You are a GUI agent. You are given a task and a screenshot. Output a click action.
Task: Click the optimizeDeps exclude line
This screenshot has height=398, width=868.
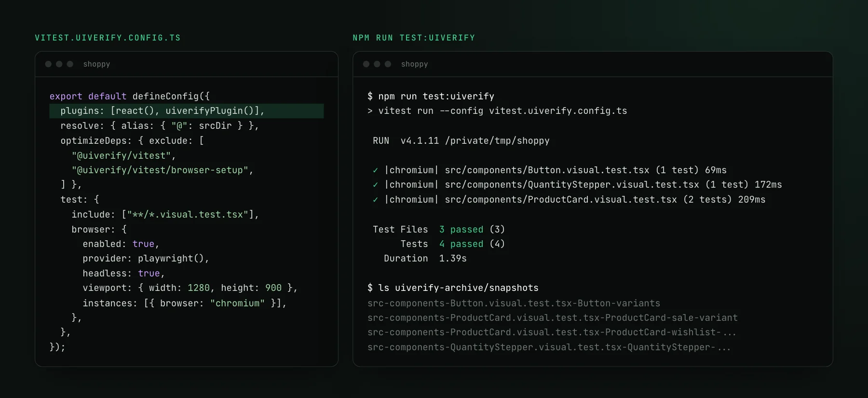point(132,141)
